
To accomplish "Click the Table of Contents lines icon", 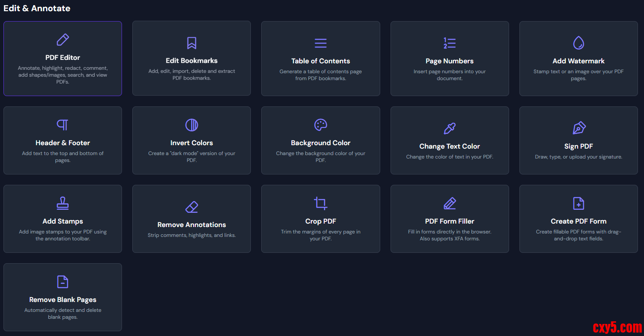I will pyautogui.click(x=320, y=43).
